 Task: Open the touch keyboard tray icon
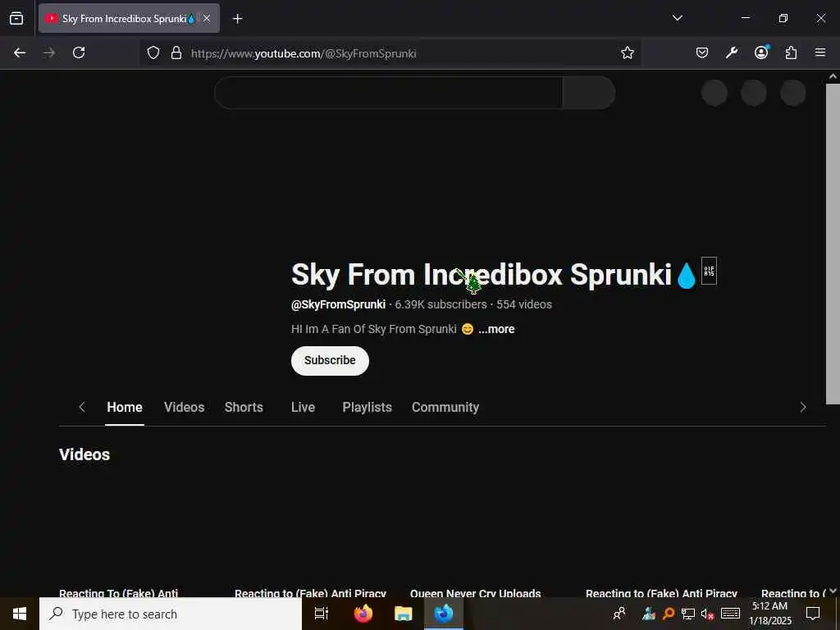(730, 614)
